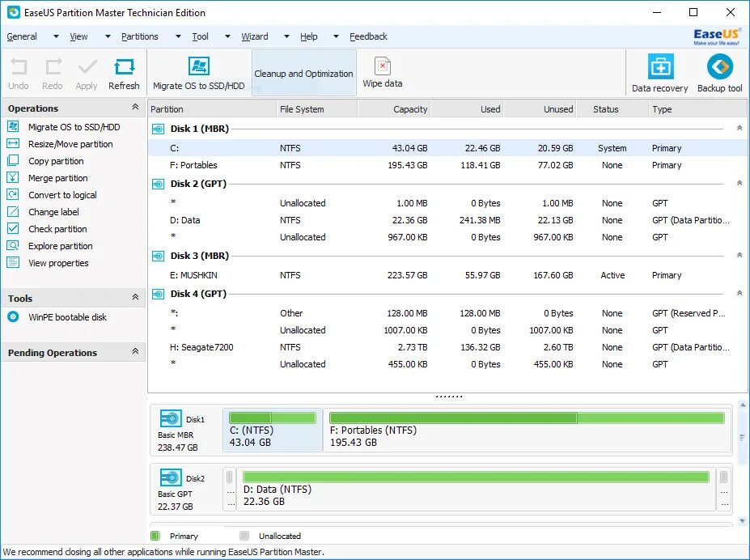
Task: Open the General menu
Action: pos(22,36)
